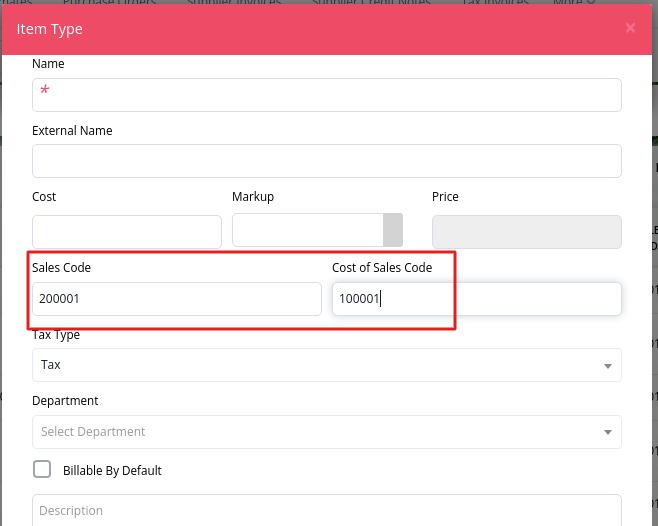Tick the Billable By Default checkbox

(x=42, y=469)
